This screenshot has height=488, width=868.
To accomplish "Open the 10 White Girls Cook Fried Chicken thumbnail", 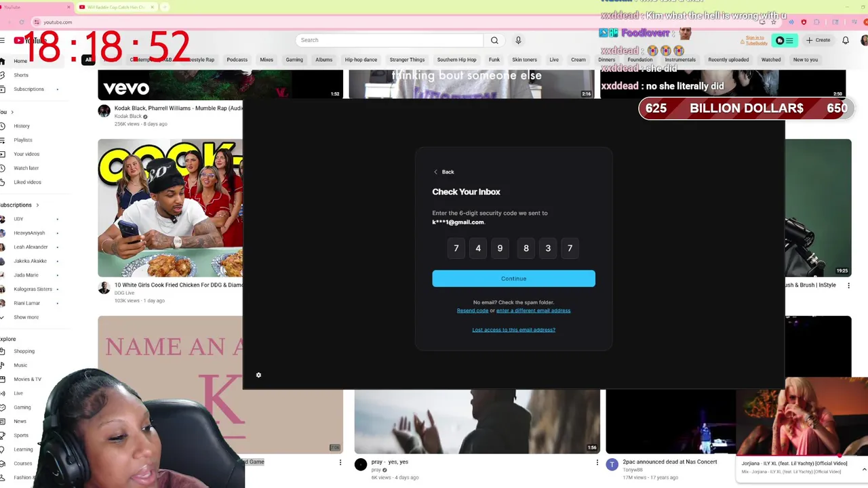I will (x=170, y=208).
